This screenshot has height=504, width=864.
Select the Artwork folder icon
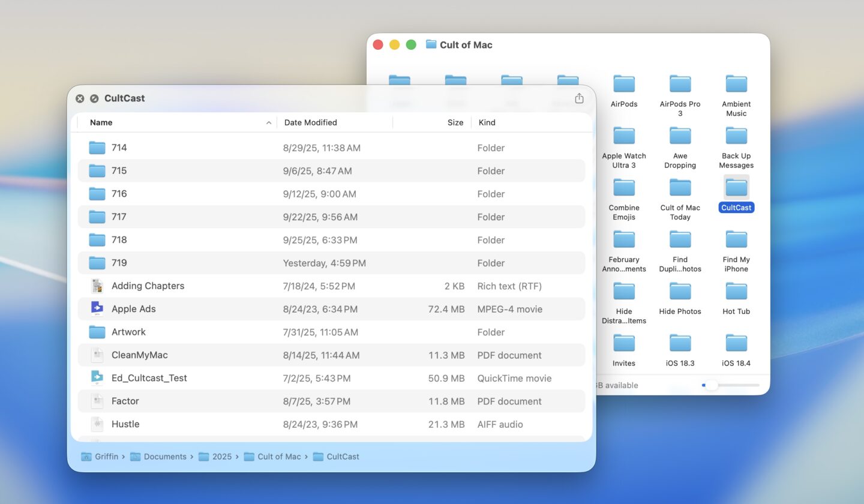97,332
